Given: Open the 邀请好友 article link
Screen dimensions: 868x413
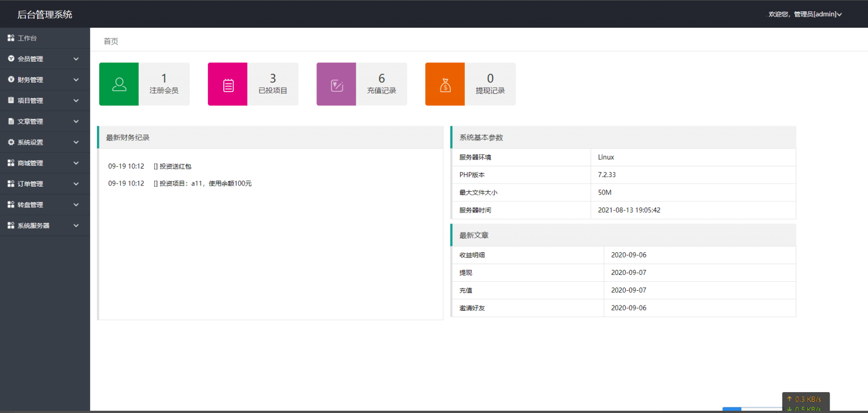Looking at the screenshot, I should point(472,308).
